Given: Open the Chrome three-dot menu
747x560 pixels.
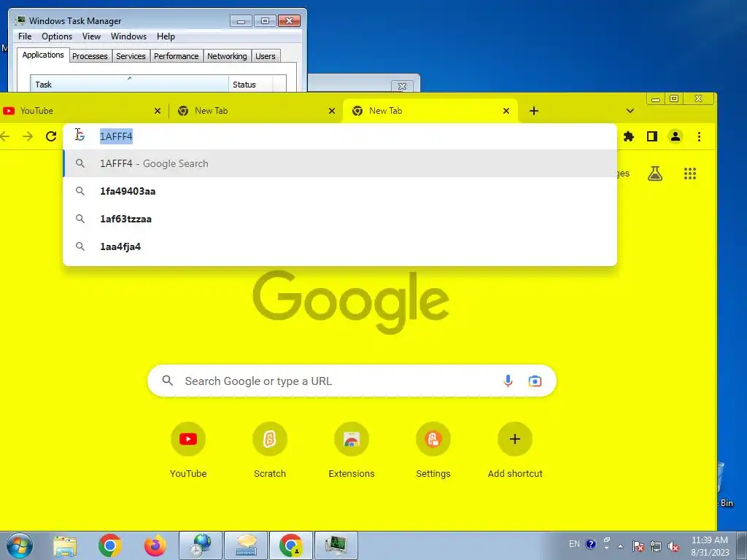Looking at the screenshot, I should click(x=699, y=136).
